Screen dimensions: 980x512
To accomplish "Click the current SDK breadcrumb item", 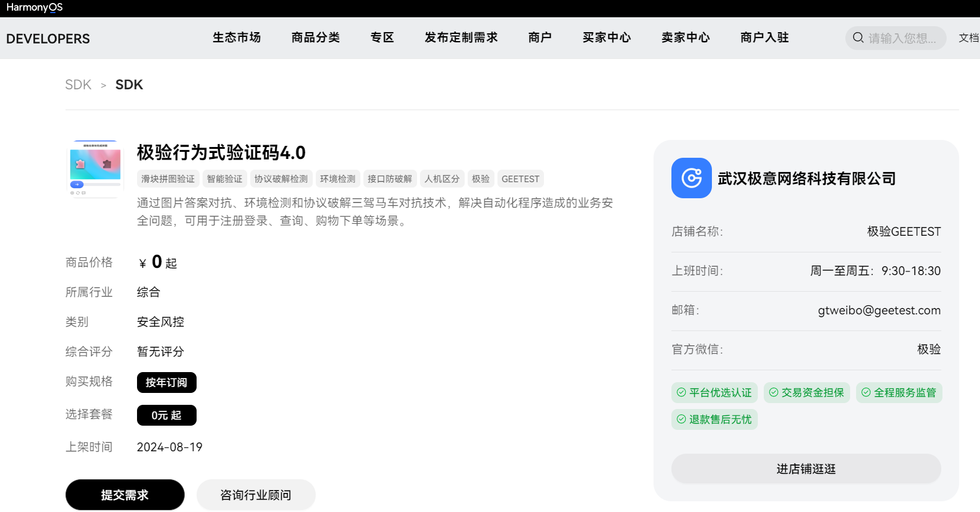I will [129, 85].
